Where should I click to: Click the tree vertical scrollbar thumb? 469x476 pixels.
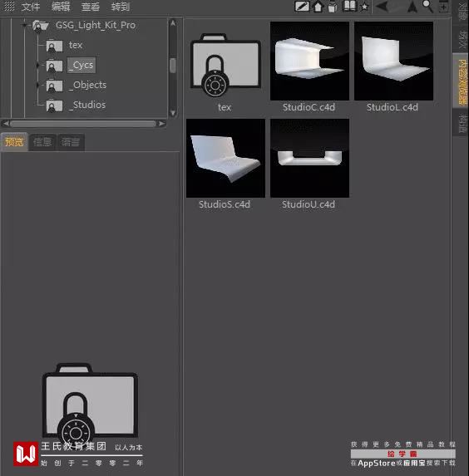173,66
